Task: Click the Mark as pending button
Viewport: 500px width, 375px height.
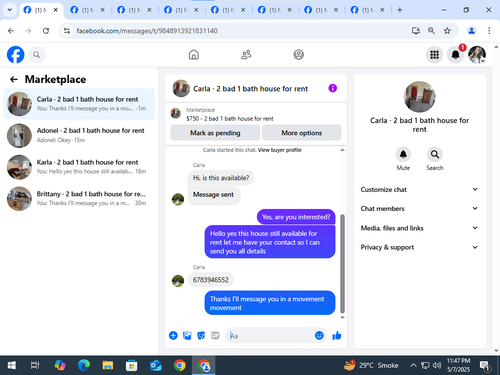Action: [215, 133]
